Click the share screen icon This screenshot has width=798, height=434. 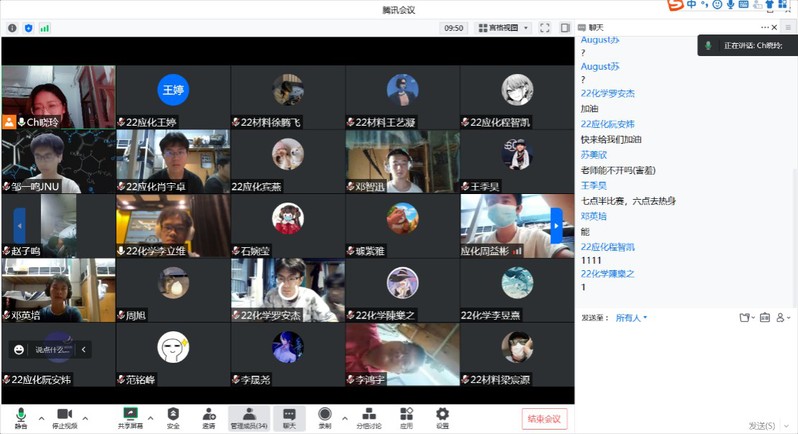[x=130, y=416]
